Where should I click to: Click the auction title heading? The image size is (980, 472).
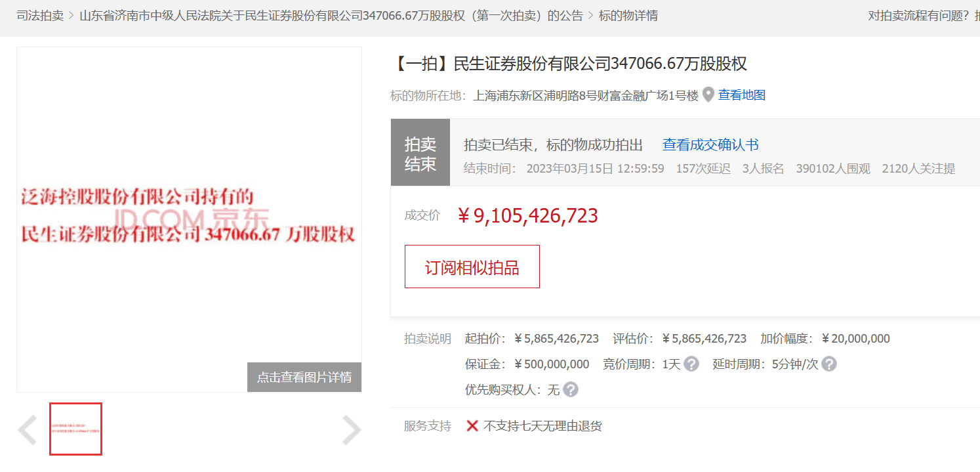coord(569,64)
